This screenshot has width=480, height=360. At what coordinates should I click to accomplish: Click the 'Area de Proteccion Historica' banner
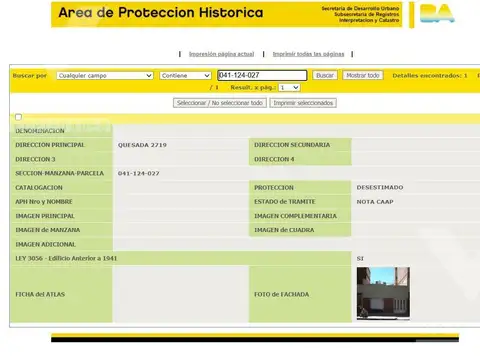[227, 15]
